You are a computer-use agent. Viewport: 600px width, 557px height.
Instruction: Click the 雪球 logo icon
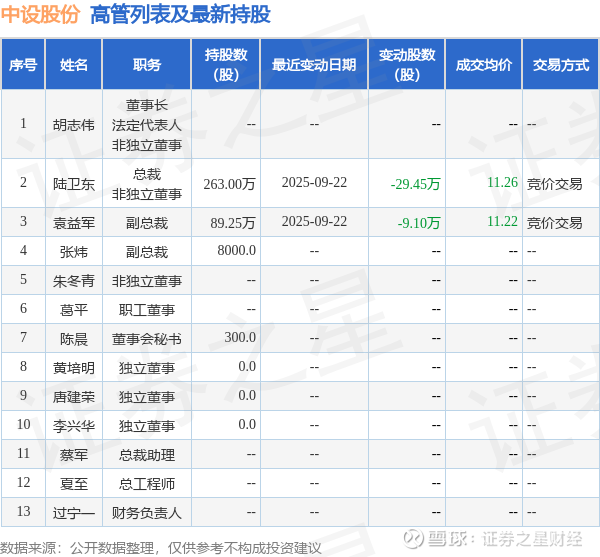413,539
